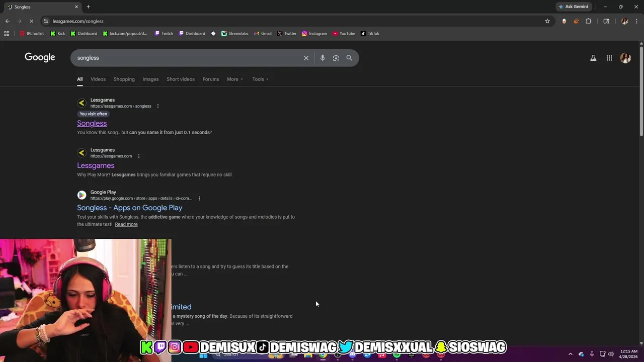Open a new tab with the plus button

[x=89, y=7]
